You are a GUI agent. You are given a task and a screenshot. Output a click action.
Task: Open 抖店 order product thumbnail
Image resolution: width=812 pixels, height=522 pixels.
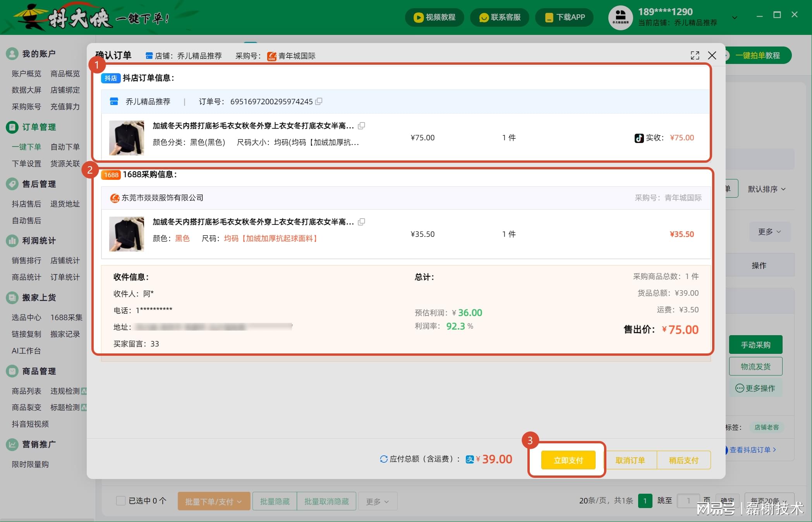click(x=127, y=138)
